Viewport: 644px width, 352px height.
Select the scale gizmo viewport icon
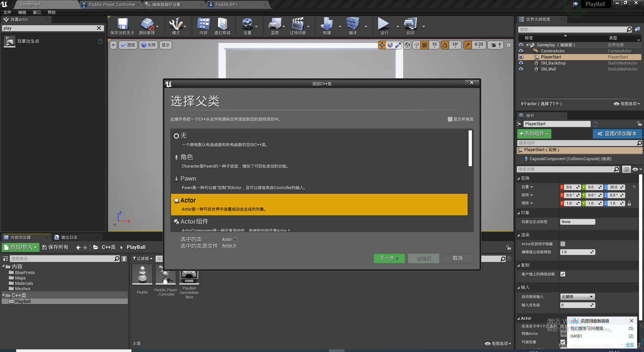(398, 45)
